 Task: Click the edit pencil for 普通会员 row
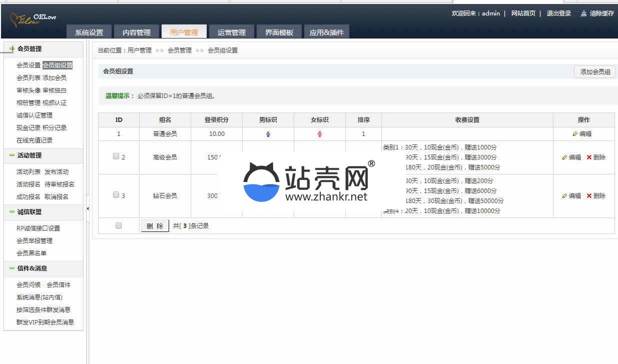575,134
